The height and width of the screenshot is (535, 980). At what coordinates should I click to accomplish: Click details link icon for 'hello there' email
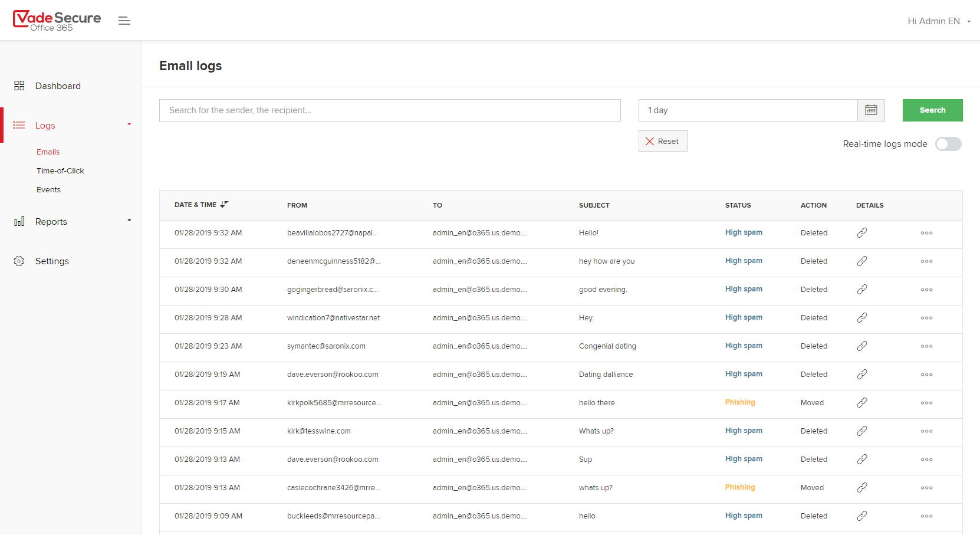pos(861,403)
